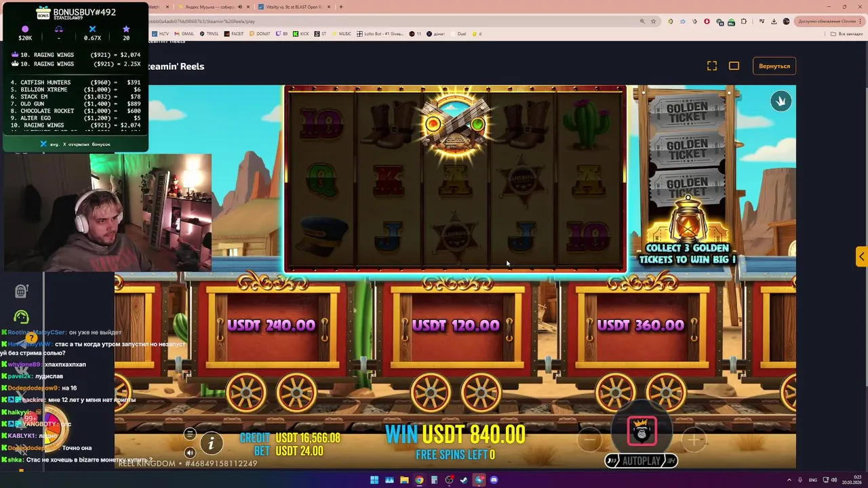868x488 pixels.
Task: Mute the Яндекс Музыка tab audio
Action: (240, 7)
